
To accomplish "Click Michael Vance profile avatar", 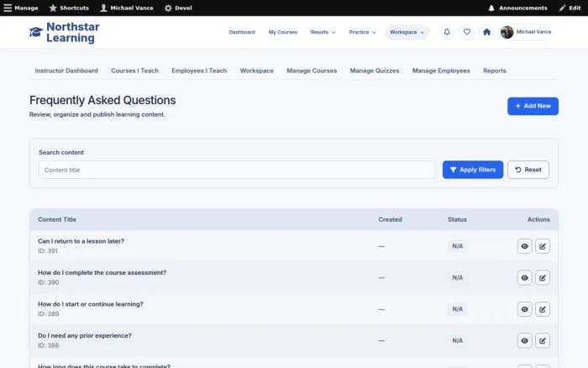I will 507,32.
